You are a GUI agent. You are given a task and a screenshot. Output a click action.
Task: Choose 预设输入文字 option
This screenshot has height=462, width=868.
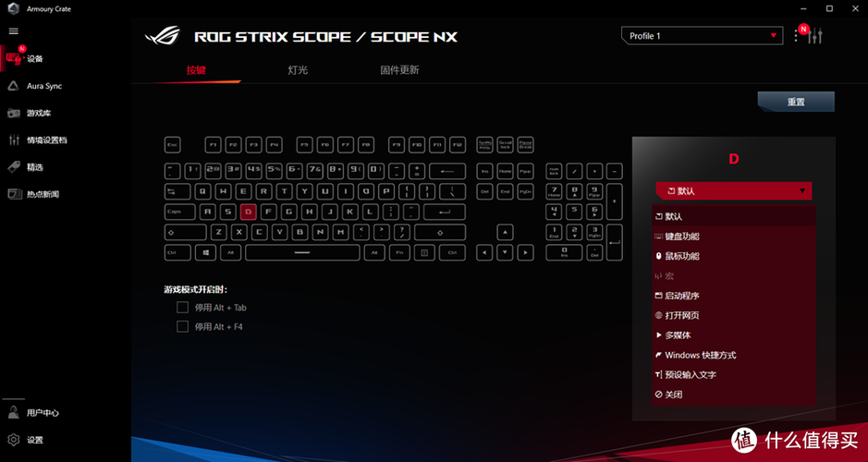[734, 374]
